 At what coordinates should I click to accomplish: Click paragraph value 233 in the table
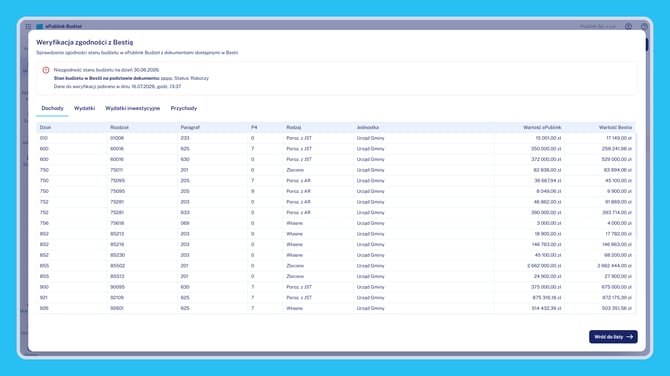point(185,138)
